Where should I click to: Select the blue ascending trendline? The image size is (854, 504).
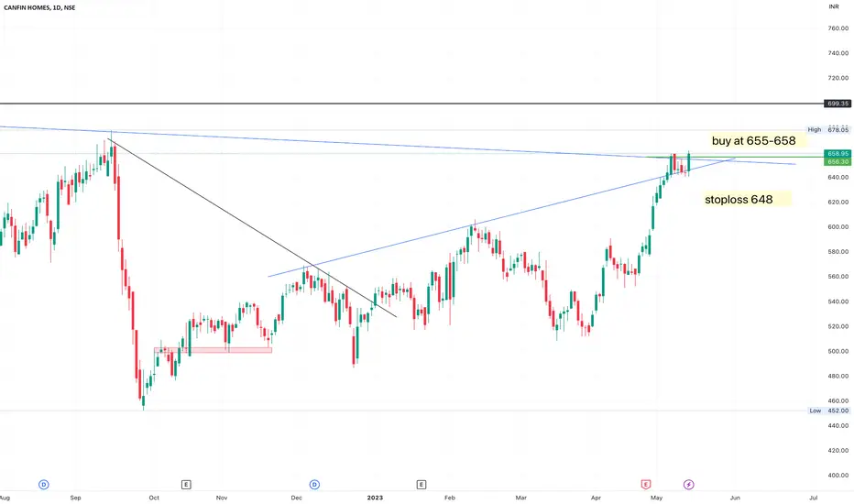click(x=501, y=217)
